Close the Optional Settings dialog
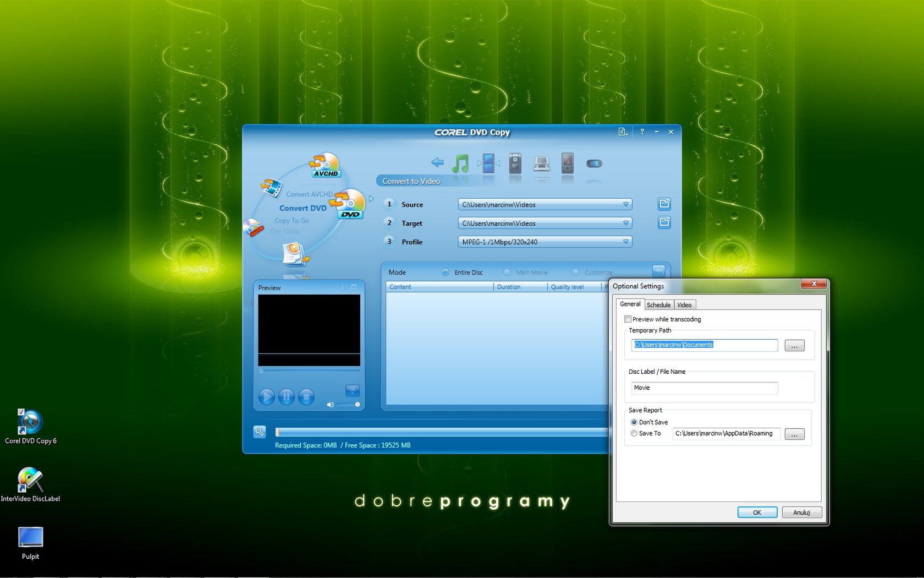The image size is (924, 578). pos(813,283)
